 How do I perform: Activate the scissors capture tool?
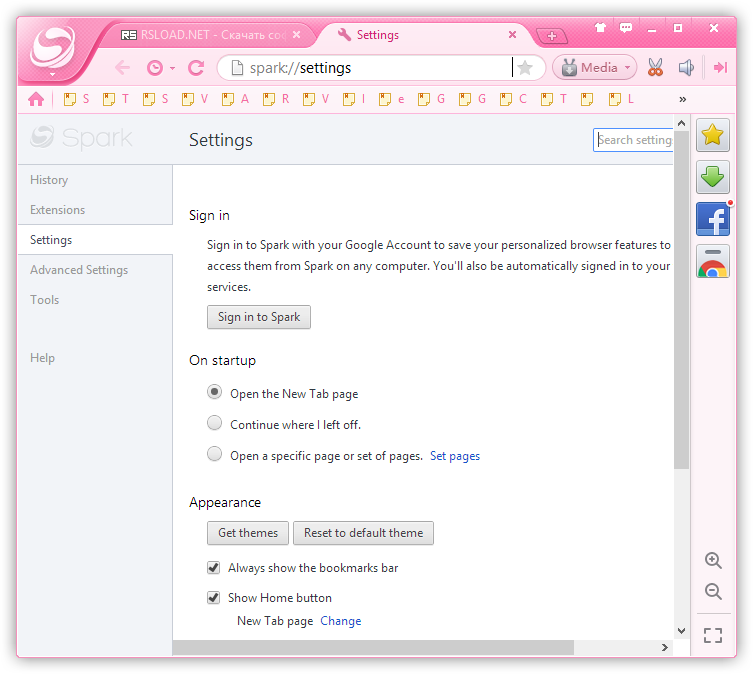[x=655, y=68]
